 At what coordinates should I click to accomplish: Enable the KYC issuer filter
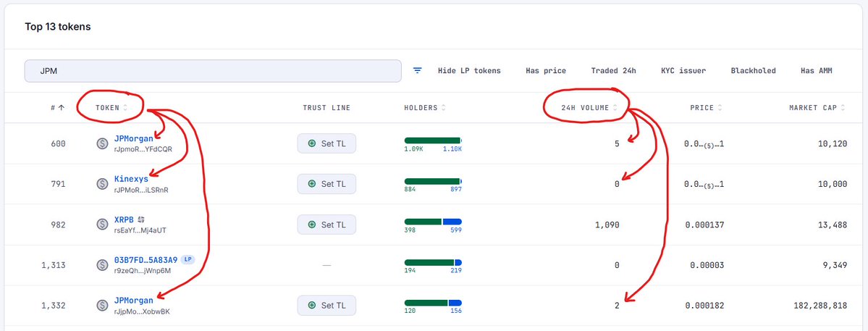(x=683, y=70)
